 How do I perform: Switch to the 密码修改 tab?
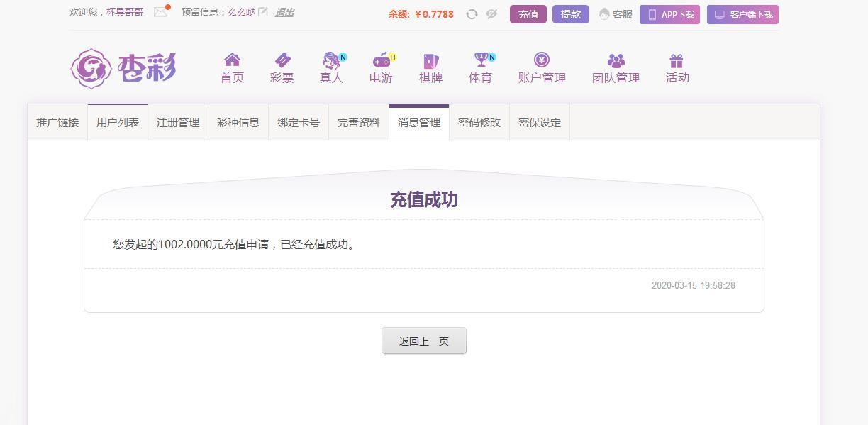479,122
